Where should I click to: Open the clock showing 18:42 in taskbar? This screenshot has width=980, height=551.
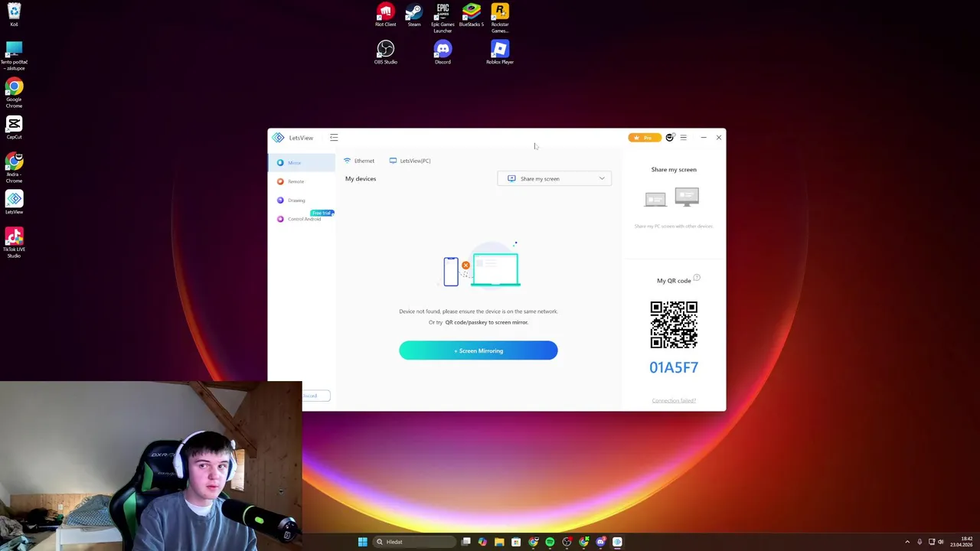pos(961,542)
